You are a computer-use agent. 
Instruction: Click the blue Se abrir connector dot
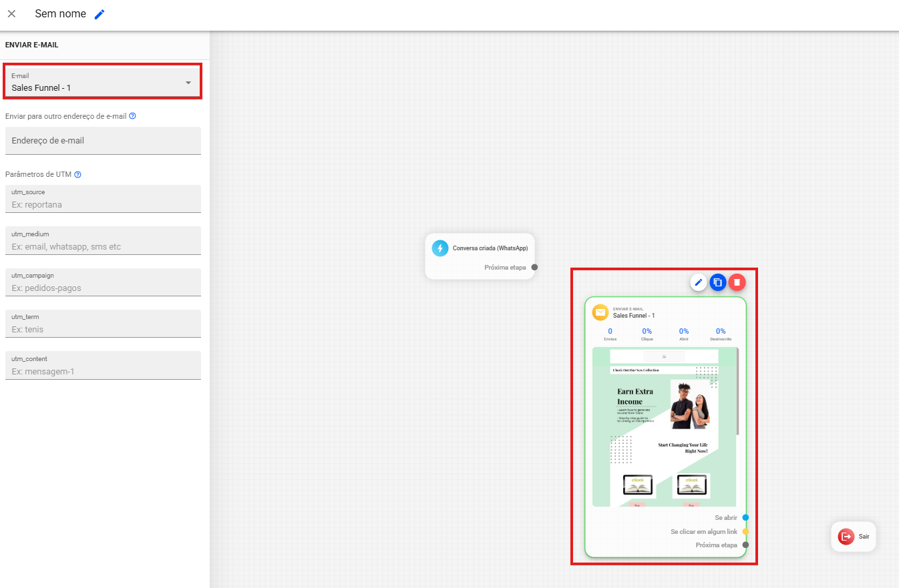[745, 517]
